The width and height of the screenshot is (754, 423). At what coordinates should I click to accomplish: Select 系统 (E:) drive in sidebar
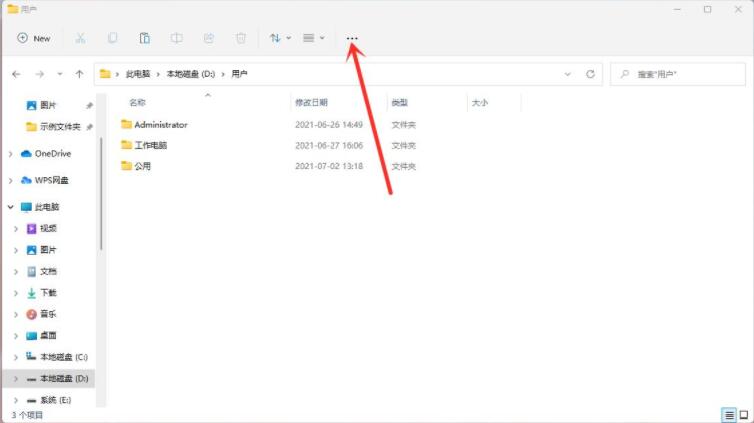point(55,400)
